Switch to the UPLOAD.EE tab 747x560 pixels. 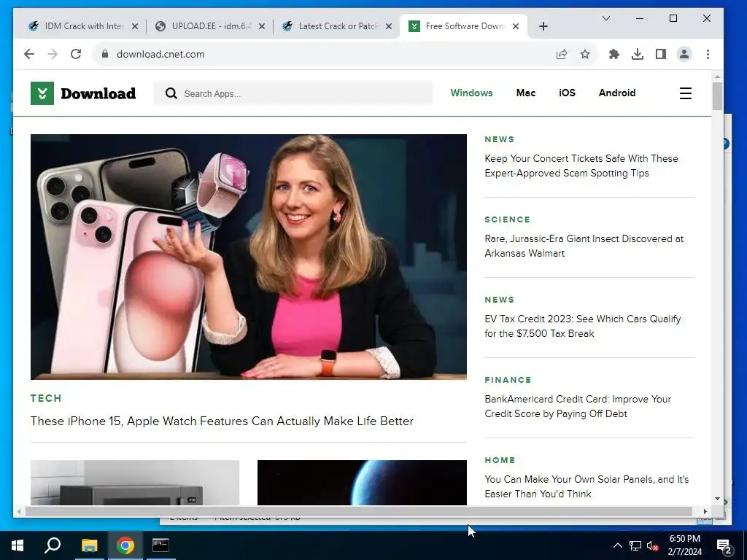coord(211,26)
